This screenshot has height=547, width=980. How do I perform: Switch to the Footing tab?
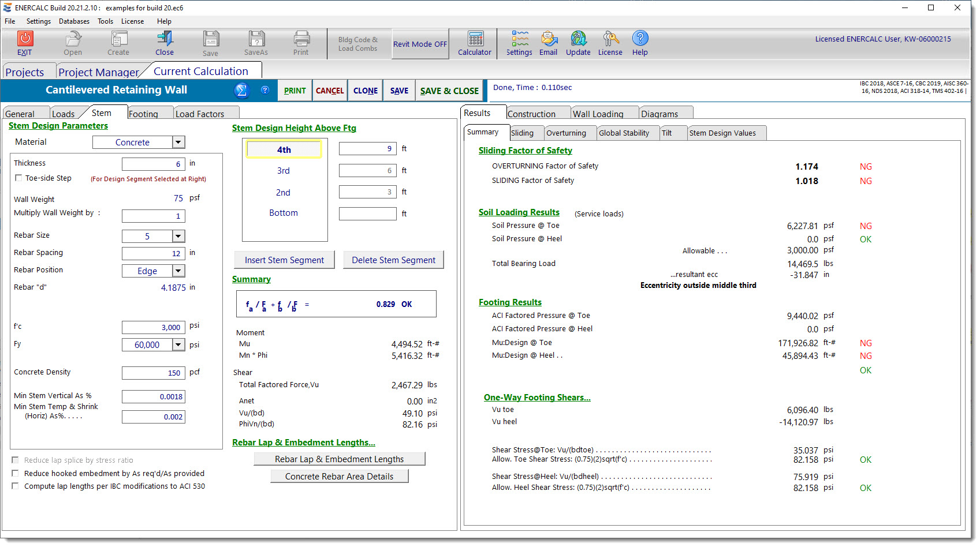(144, 114)
